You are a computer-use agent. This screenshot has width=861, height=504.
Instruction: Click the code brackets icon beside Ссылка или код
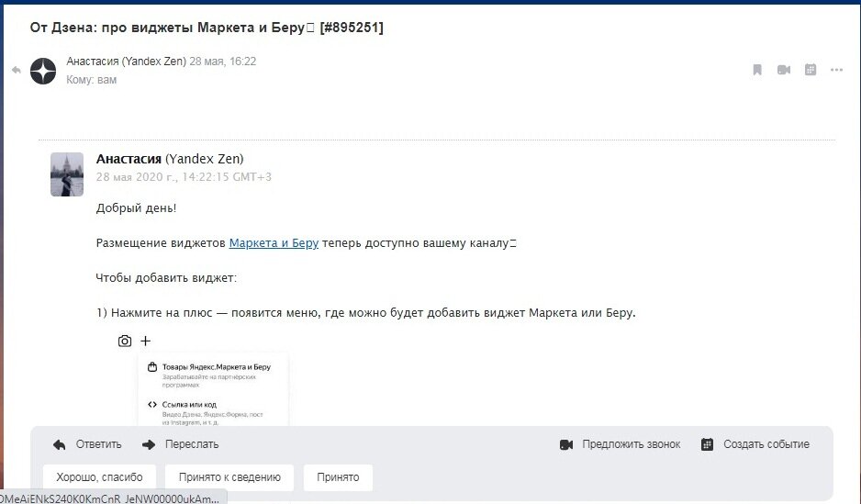[x=152, y=405]
